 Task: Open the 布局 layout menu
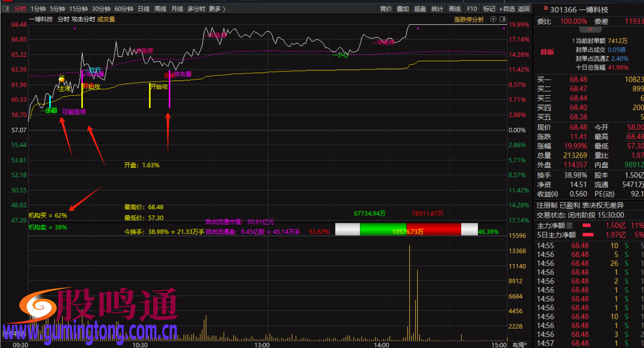tap(519, 345)
